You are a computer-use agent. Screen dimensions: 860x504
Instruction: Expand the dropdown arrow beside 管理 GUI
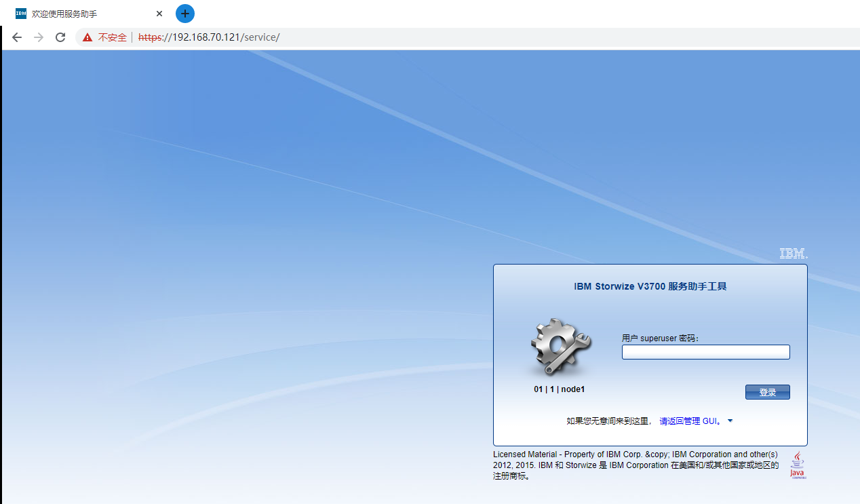point(730,421)
